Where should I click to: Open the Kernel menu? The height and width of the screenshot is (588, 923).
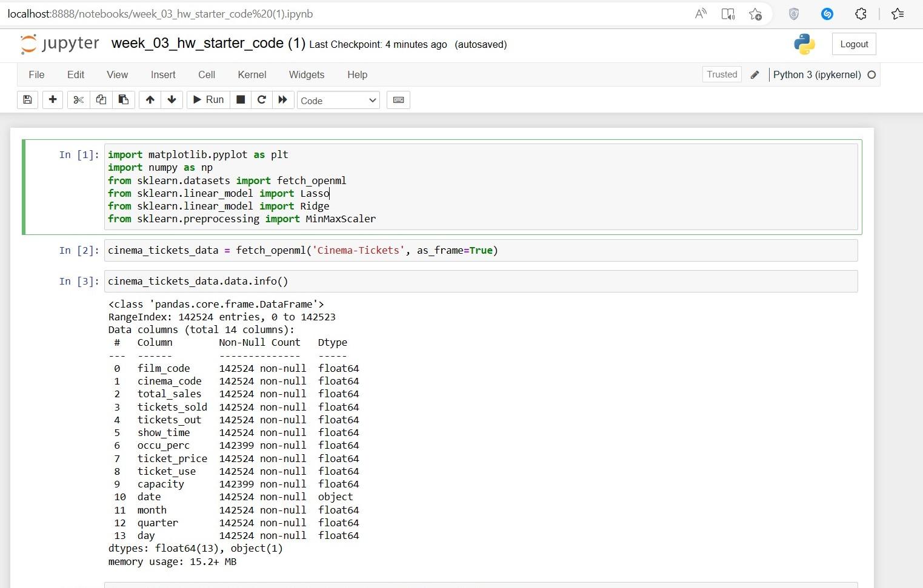pos(252,74)
